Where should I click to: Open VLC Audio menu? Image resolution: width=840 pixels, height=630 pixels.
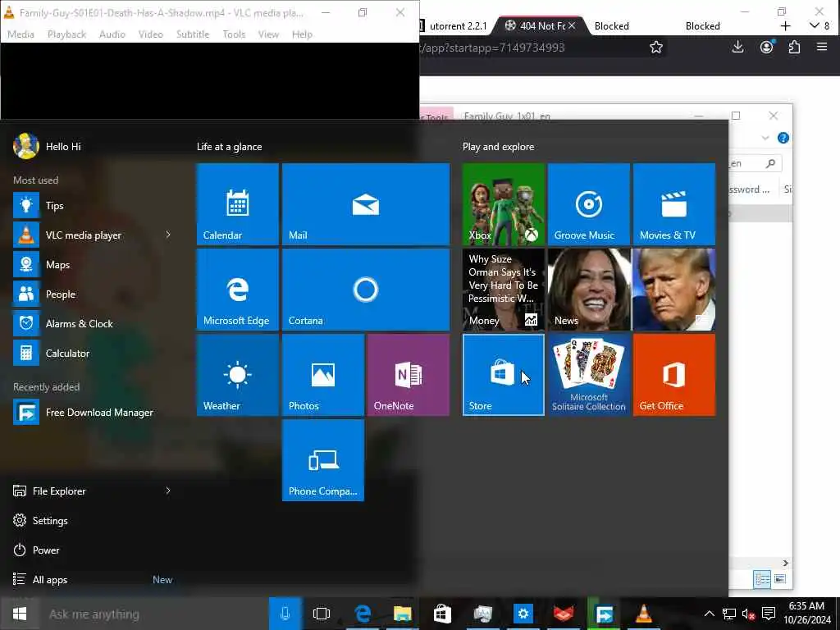click(x=112, y=34)
